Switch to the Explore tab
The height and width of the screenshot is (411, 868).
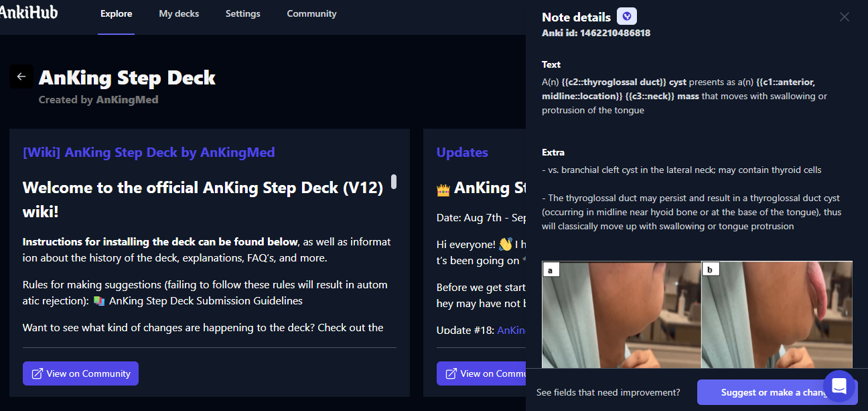pyautogui.click(x=116, y=13)
